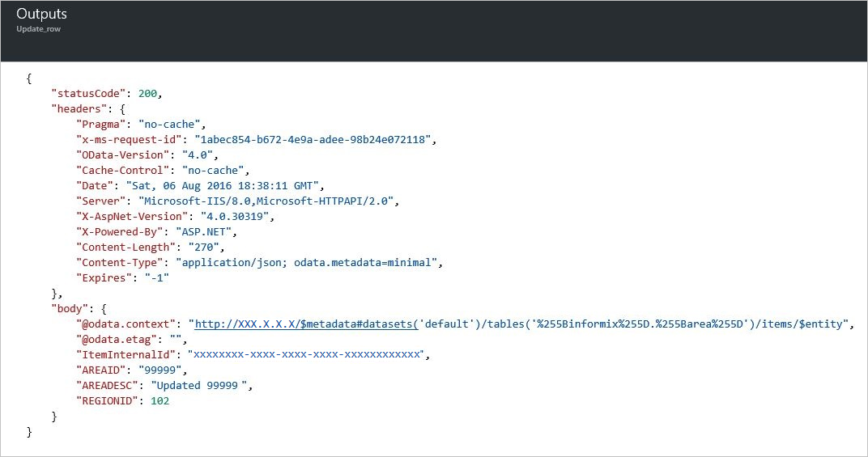
Task: Click the ItemInternalId masked value
Action: (307, 354)
